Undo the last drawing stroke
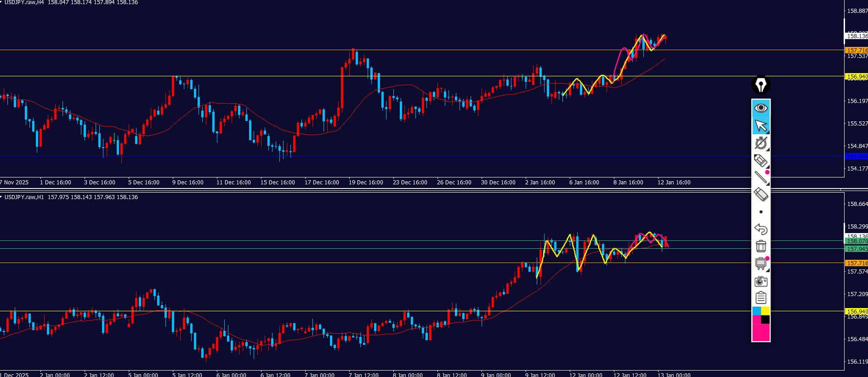The image size is (868, 377). pos(761,229)
